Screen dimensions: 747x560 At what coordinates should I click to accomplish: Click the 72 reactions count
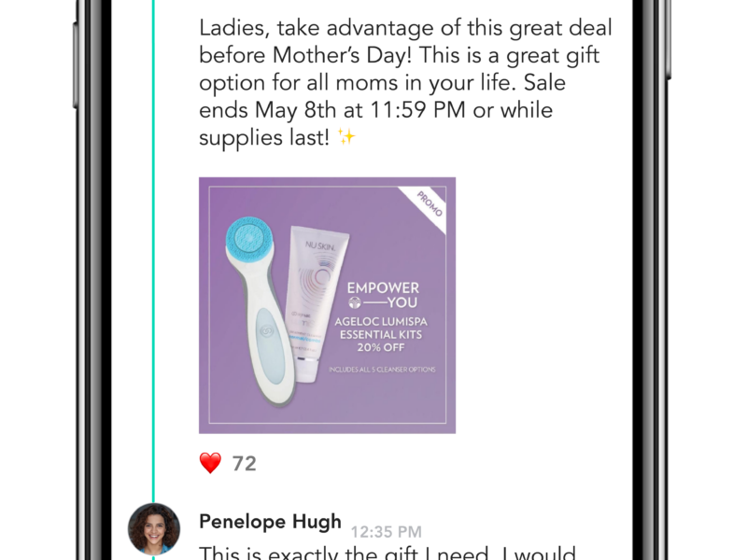pos(245,463)
